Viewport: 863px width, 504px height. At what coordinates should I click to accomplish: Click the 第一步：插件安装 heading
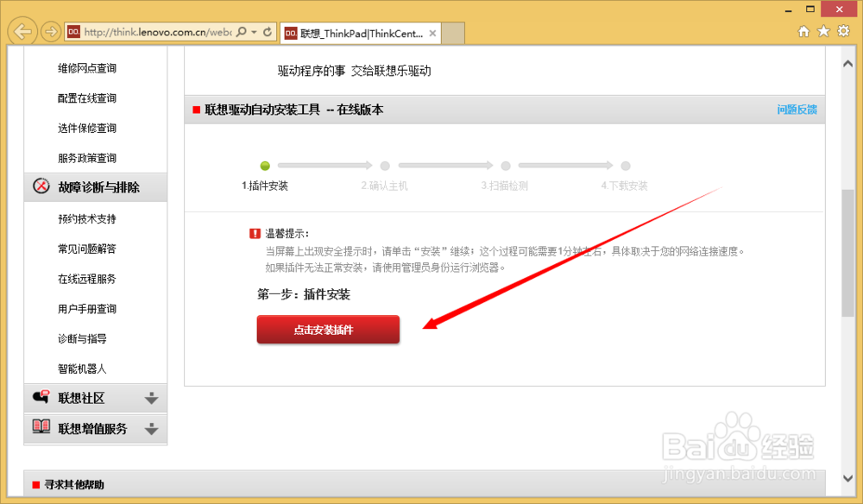[304, 294]
